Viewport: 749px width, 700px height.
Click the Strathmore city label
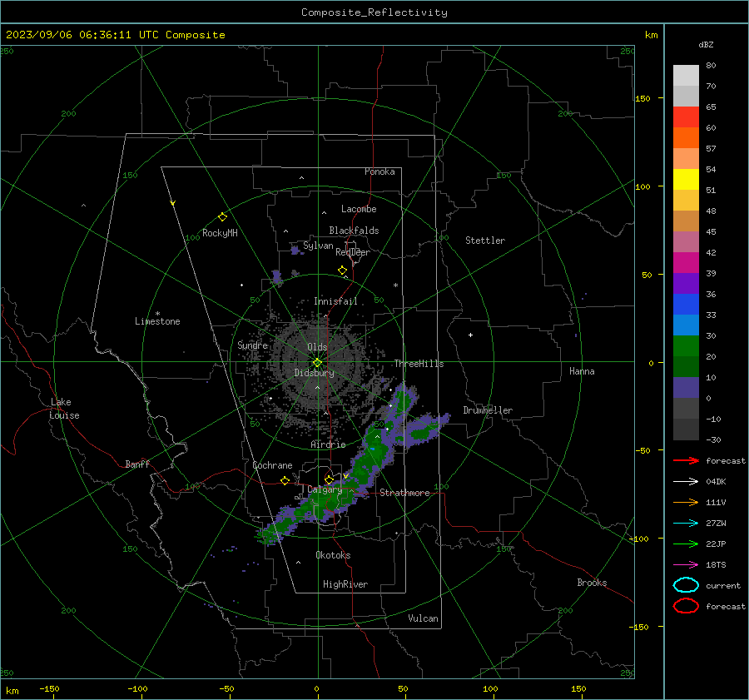(404, 493)
